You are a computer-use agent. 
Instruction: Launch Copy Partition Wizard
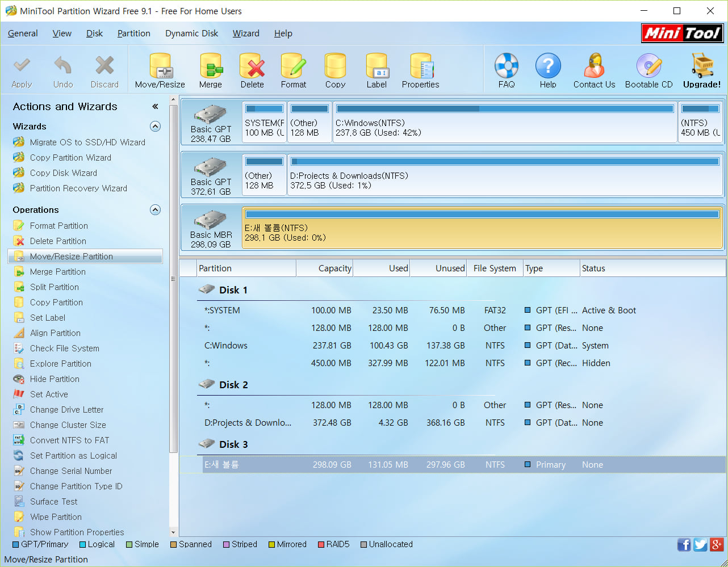pos(70,158)
